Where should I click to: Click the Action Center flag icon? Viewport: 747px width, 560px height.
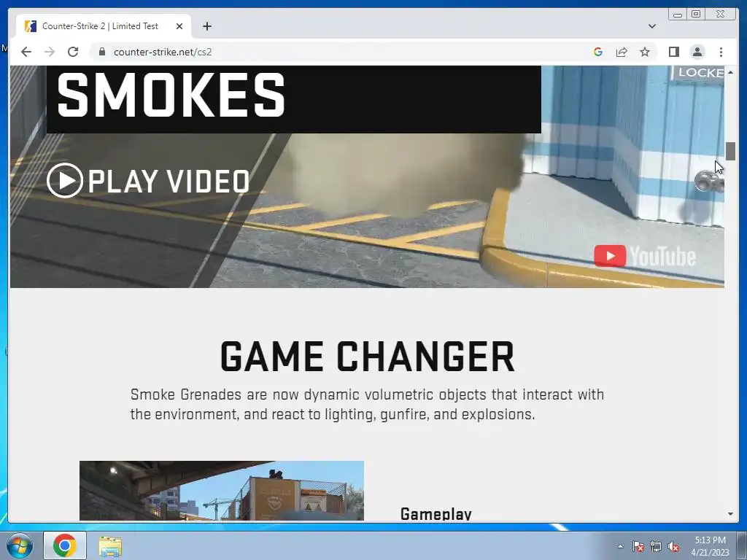[638, 546]
